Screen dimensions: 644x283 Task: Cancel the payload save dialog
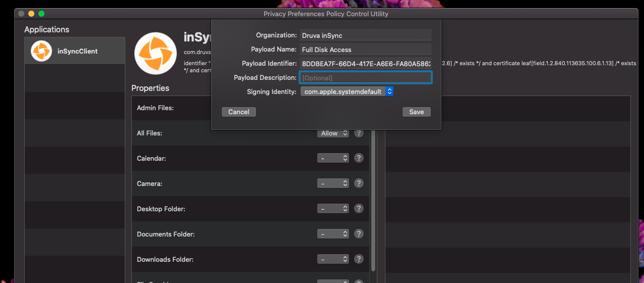238,112
